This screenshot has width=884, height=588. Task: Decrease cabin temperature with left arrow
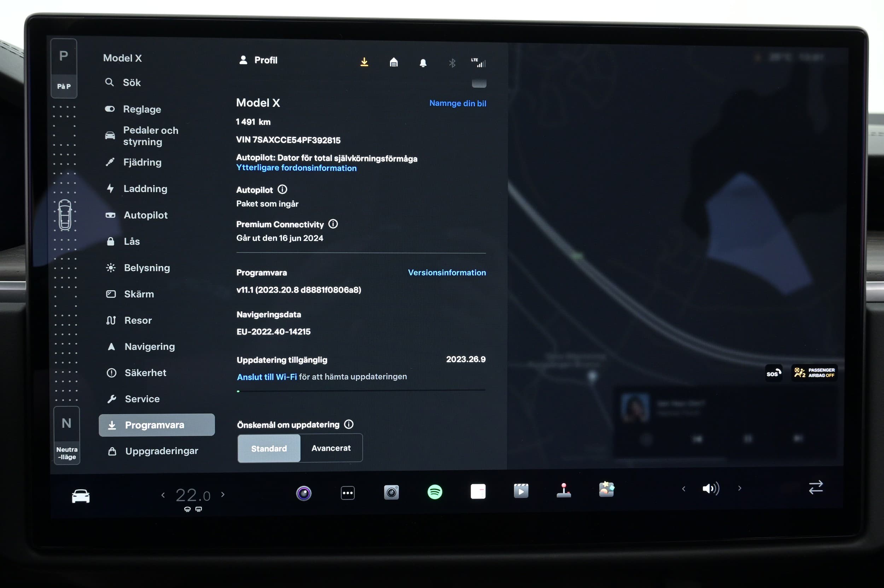point(163,495)
